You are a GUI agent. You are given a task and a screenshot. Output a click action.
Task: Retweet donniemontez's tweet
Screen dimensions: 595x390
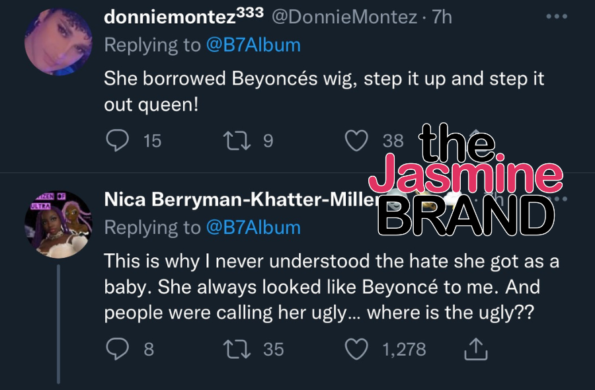pos(237,141)
